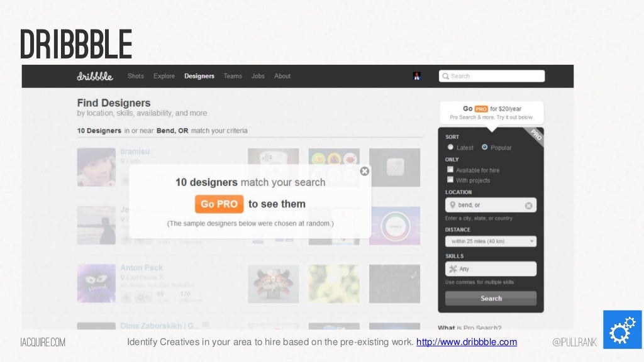
Task: Click the Skills input showing 'Any'
Action: [x=491, y=269]
